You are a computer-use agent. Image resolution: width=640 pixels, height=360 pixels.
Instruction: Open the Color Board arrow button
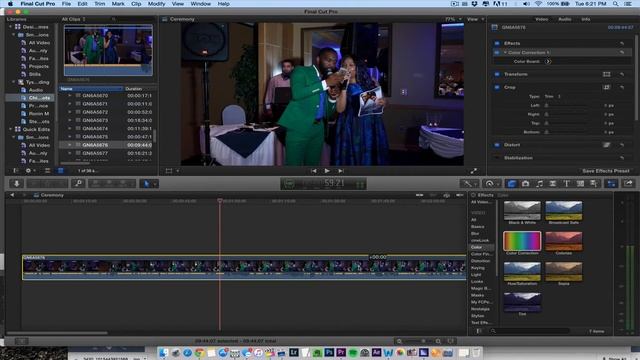tap(548, 62)
